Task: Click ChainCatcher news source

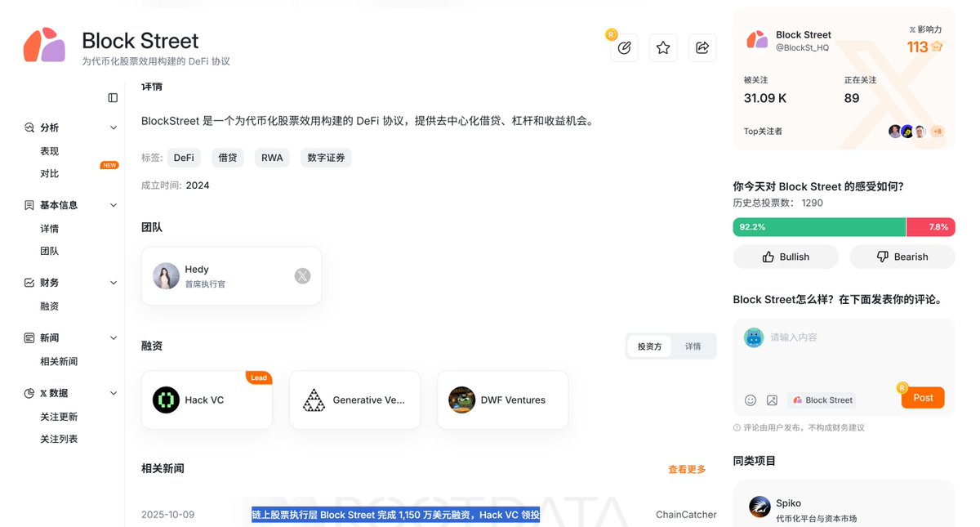Action: (686, 515)
